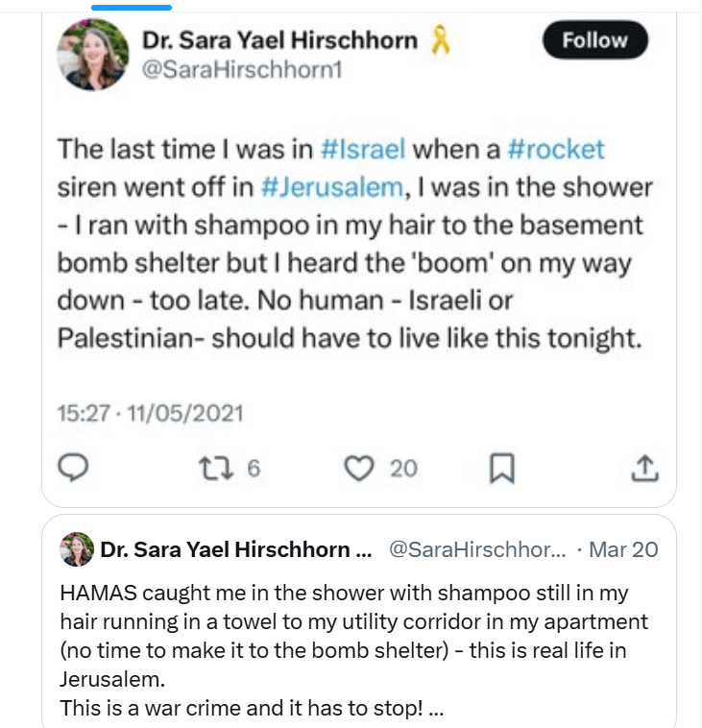This screenshot has height=728, width=702.
Task: Open the @SaraHirschhorn1 handle in header
Action: (x=242, y=70)
